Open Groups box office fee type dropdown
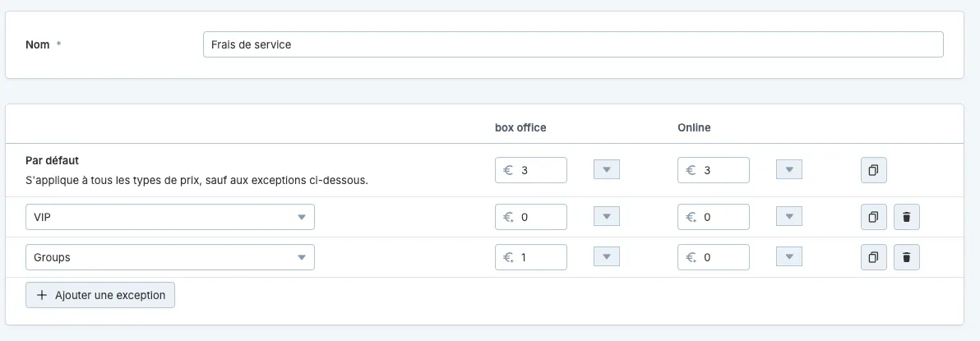Viewport: 980px width, 341px height. coord(606,257)
